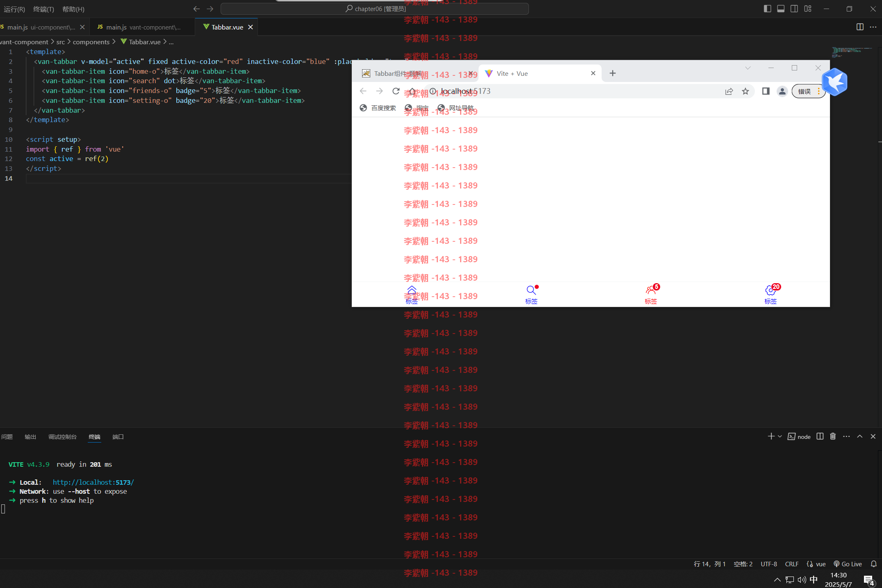Image resolution: width=882 pixels, height=588 pixels.
Task: Toggle secondary side bar layout icon
Action: [x=794, y=9]
